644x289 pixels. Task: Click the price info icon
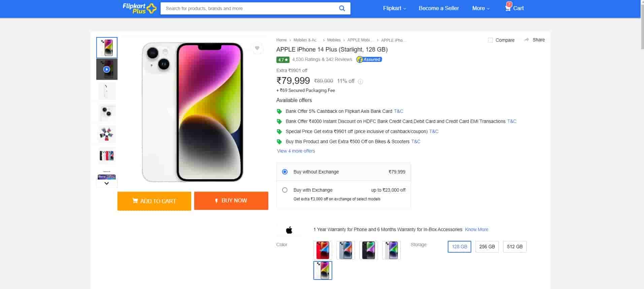pos(360,82)
